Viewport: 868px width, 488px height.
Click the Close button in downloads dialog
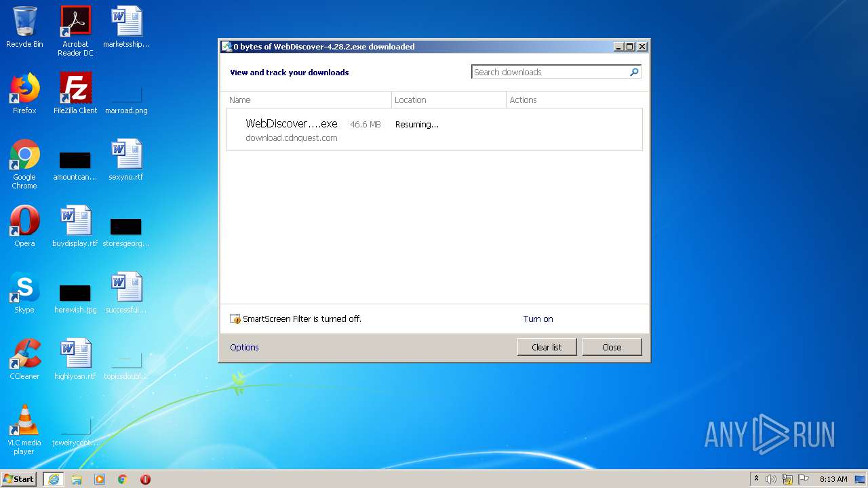tap(612, 347)
